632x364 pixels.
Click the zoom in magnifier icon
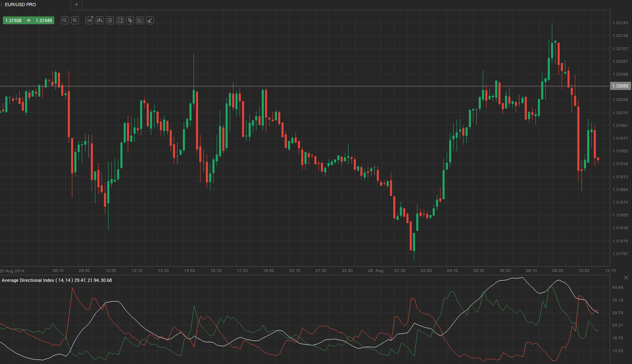click(x=75, y=20)
